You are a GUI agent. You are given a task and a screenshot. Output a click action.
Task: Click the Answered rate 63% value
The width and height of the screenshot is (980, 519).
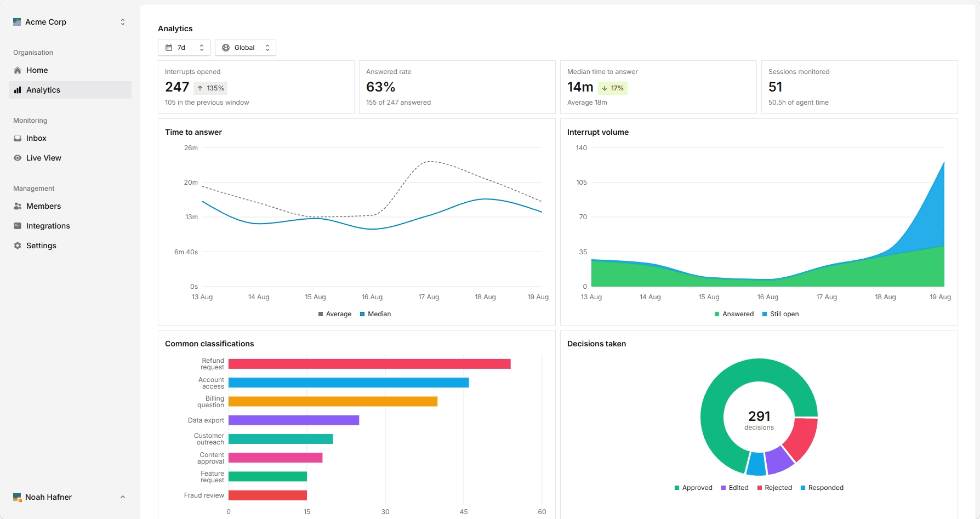380,87
